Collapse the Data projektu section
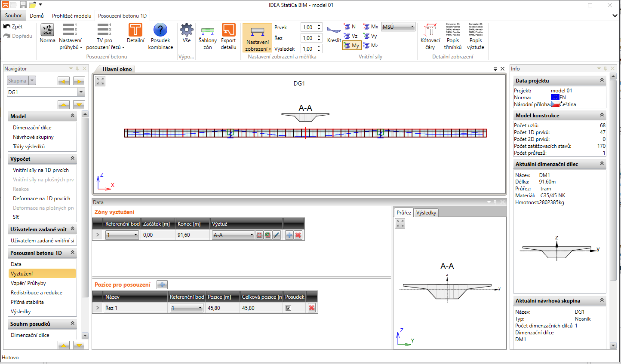Image resolution: width=621 pixels, height=364 pixels. point(602,80)
